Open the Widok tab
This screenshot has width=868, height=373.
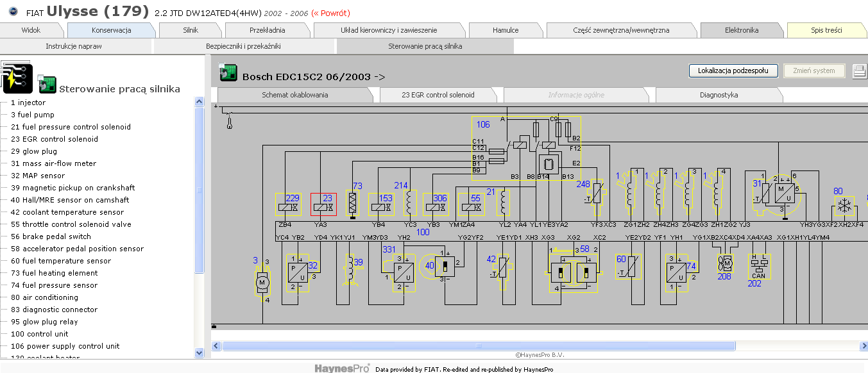pos(31,30)
